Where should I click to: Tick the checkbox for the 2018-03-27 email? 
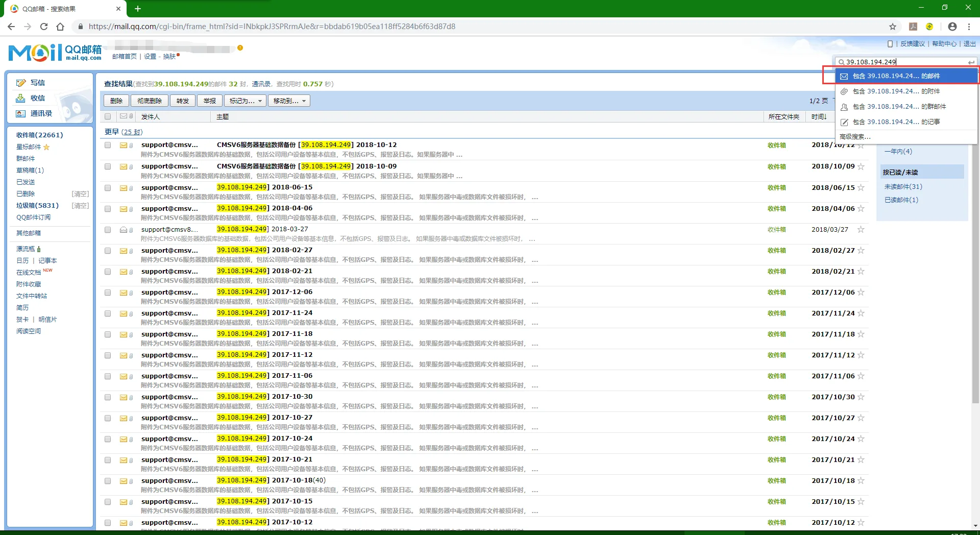[108, 230]
